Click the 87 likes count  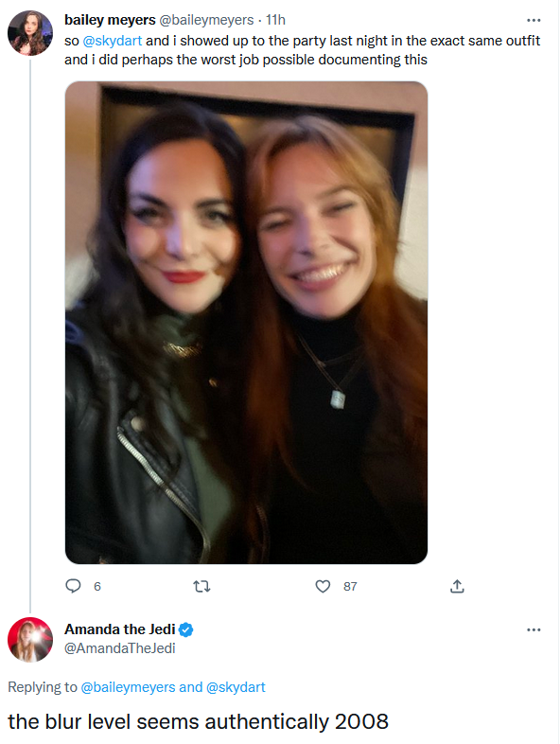point(350,587)
